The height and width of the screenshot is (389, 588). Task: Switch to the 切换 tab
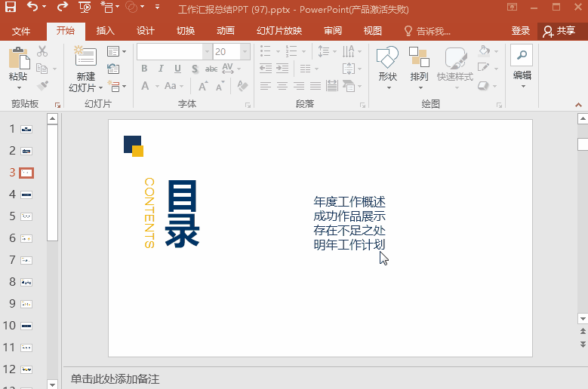(x=186, y=31)
